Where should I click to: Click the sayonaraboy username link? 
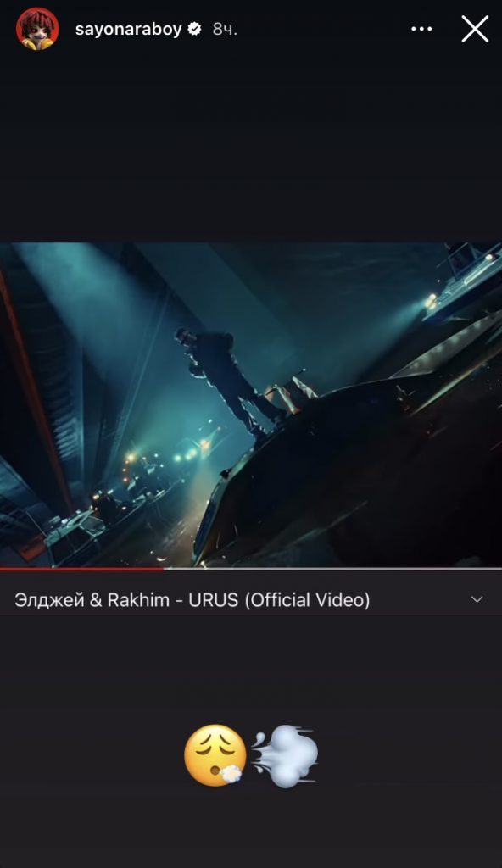pos(128,30)
